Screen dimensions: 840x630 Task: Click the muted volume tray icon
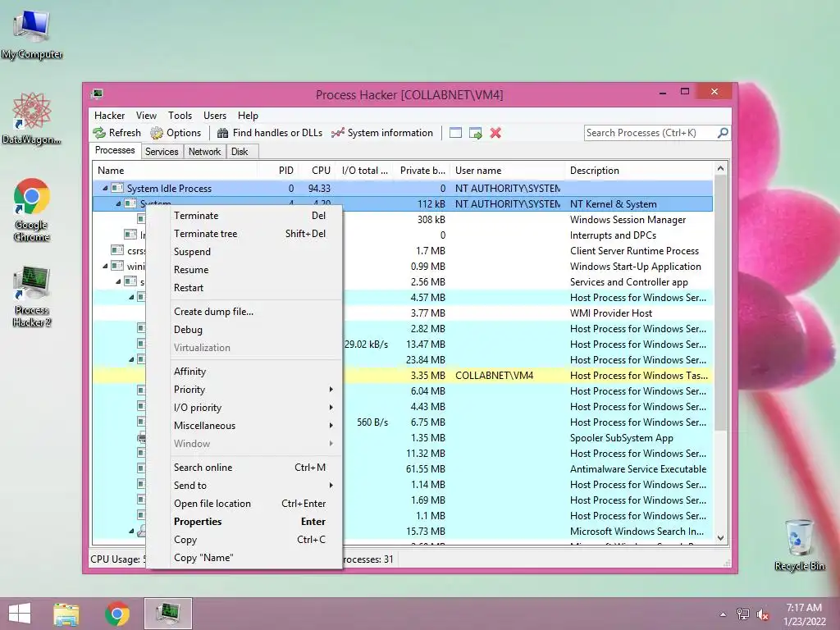click(x=762, y=614)
